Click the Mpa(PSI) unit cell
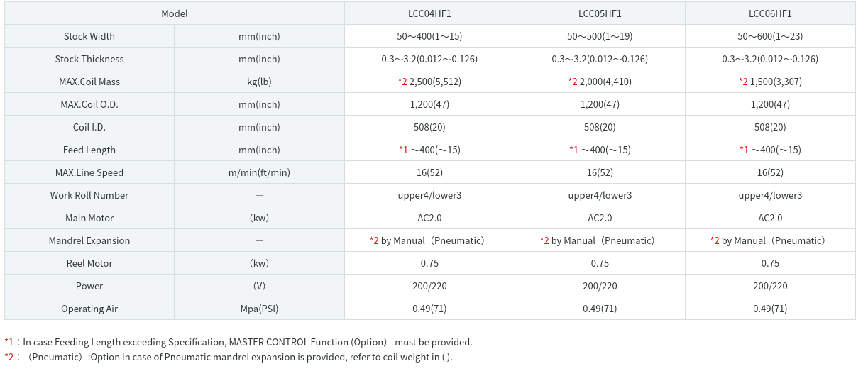Screen dimensions: 868x376 point(259,309)
